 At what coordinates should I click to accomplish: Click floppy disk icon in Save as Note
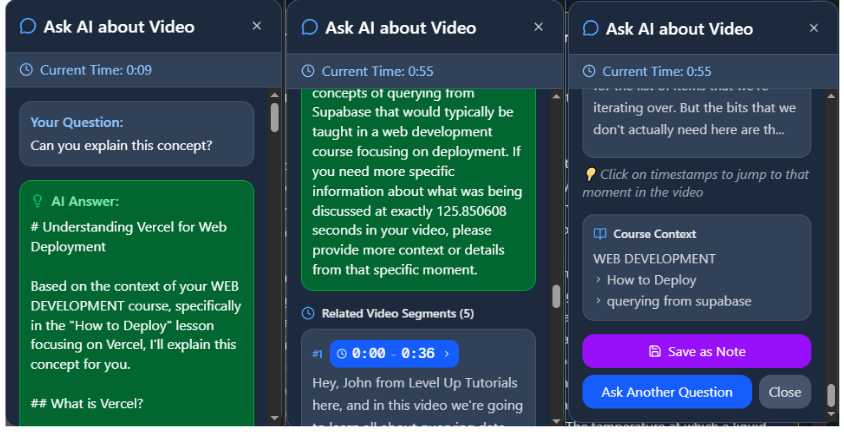click(x=655, y=351)
